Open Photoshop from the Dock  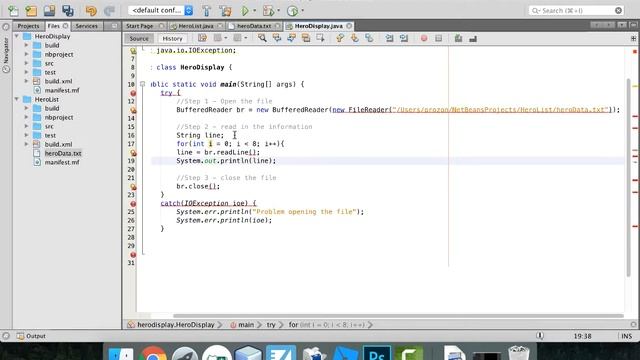coord(376,353)
